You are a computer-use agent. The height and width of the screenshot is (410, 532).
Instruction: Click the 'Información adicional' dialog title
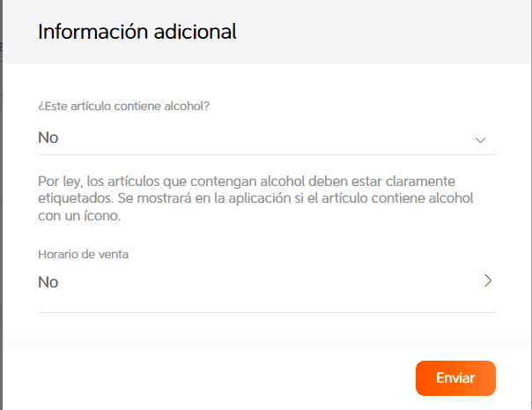pos(137,33)
